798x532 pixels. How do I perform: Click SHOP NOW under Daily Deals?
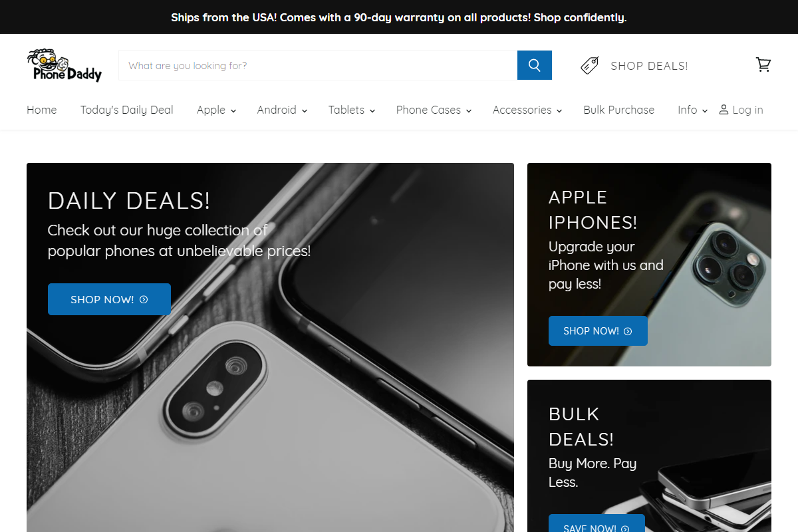tap(109, 299)
